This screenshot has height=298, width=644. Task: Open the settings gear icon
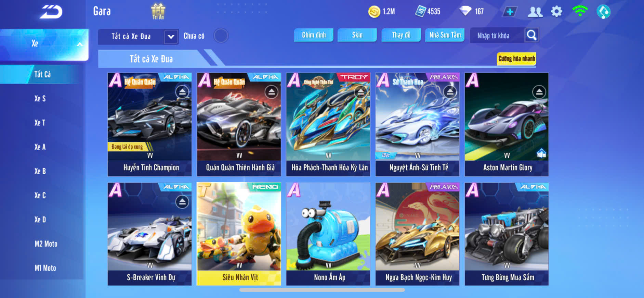(556, 12)
